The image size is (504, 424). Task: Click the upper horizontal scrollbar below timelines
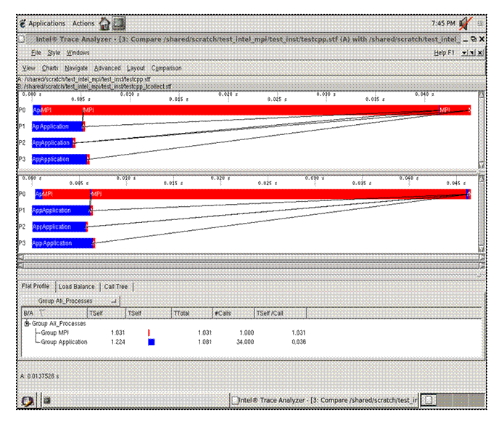[x=252, y=257]
